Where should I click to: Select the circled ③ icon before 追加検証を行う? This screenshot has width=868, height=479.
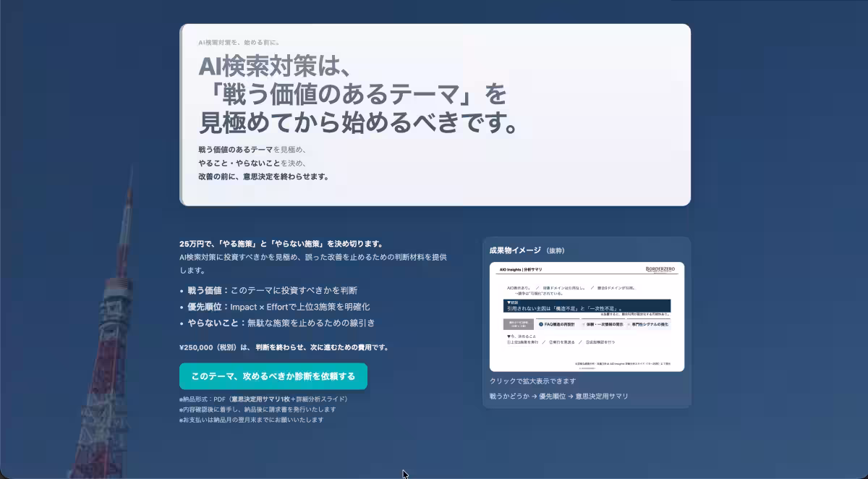point(587,342)
